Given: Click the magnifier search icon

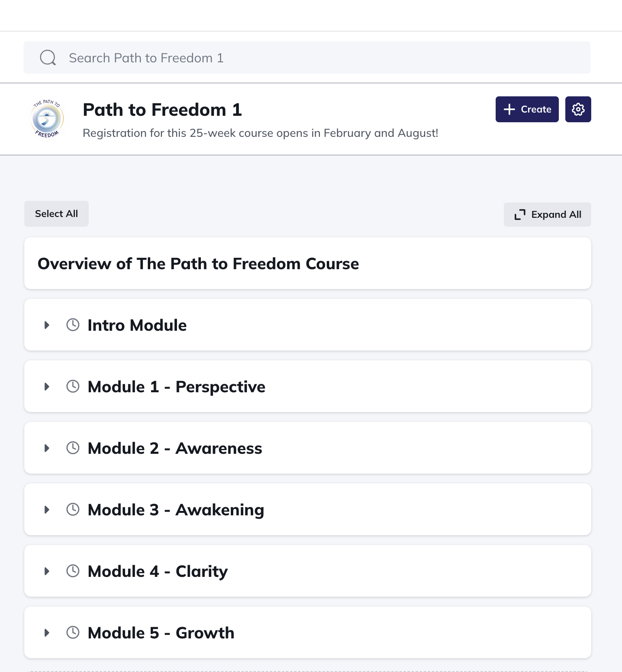Looking at the screenshot, I should (48, 57).
